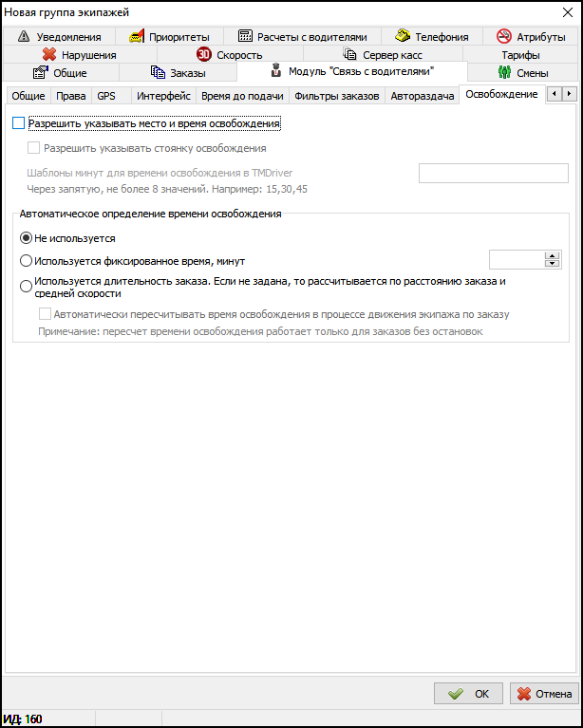Click the red X icon on Нарушения

click(49, 55)
